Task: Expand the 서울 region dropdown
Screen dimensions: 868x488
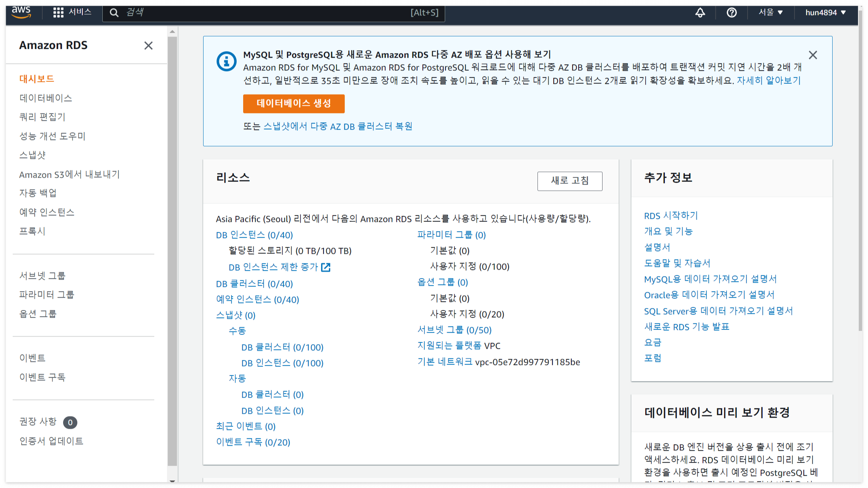Action: click(770, 13)
